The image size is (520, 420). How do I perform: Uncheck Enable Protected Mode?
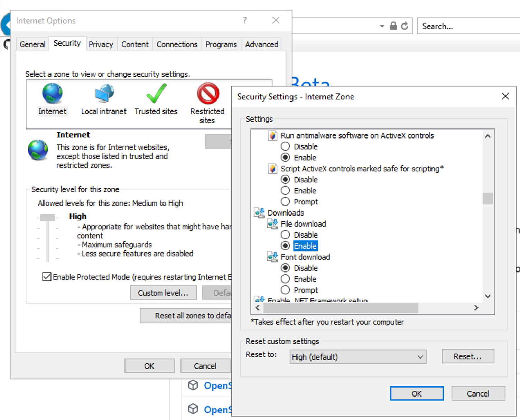(x=47, y=277)
